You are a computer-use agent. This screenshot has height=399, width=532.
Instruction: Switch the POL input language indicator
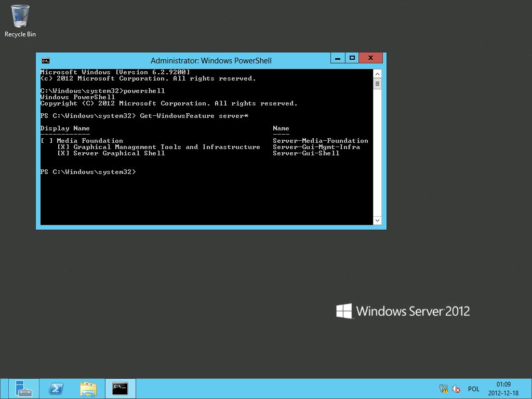(474, 389)
